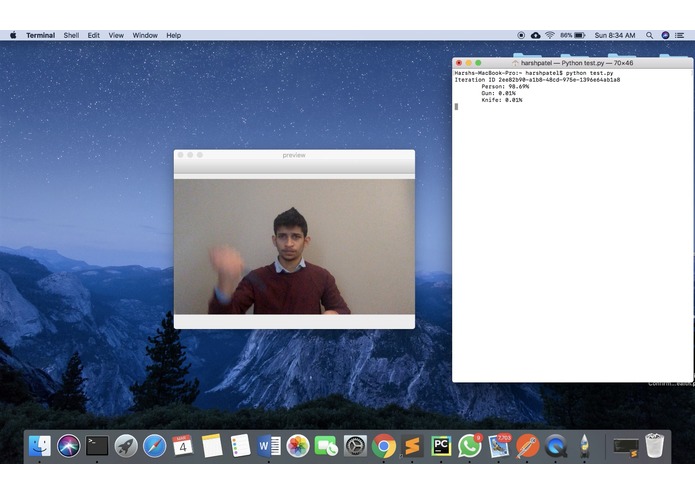
Task: Close the Terminal window with red button
Action: (x=459, y=63)
